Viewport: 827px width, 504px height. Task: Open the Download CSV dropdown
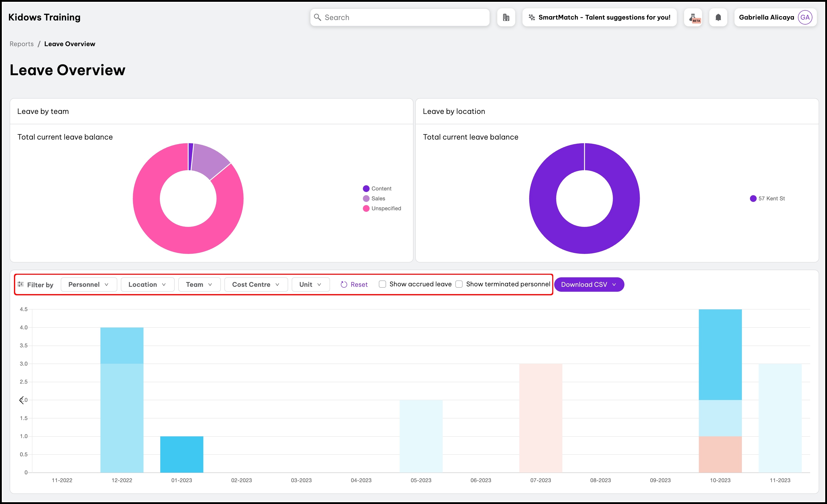(589, 285)
